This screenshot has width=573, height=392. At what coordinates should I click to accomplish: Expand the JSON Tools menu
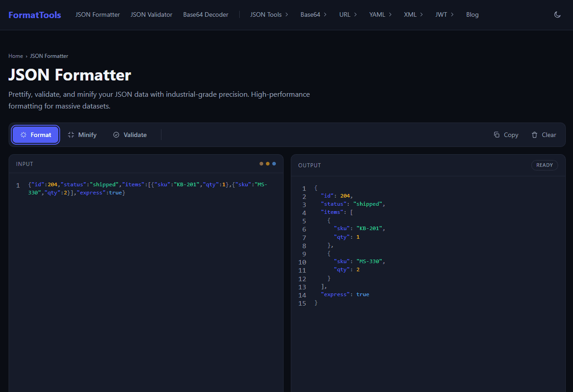(x=269, y=14)
